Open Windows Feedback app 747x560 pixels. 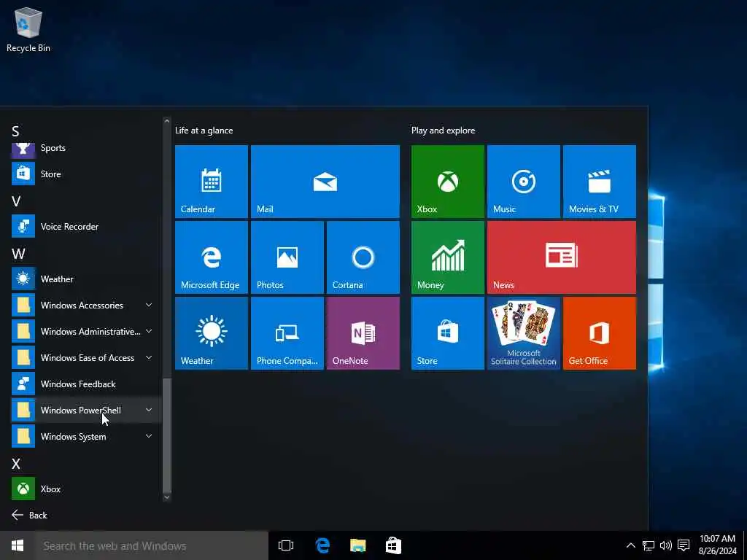[x=86, y=384]
